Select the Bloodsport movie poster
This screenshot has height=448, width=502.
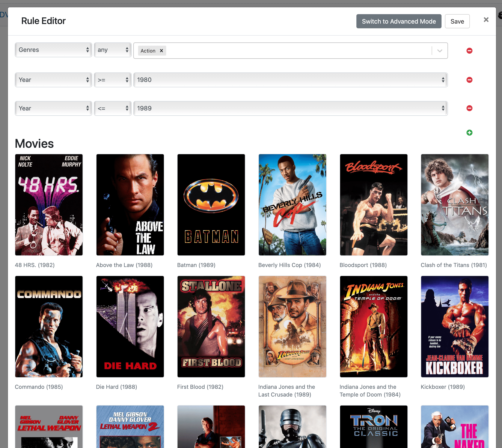(373, 205)
